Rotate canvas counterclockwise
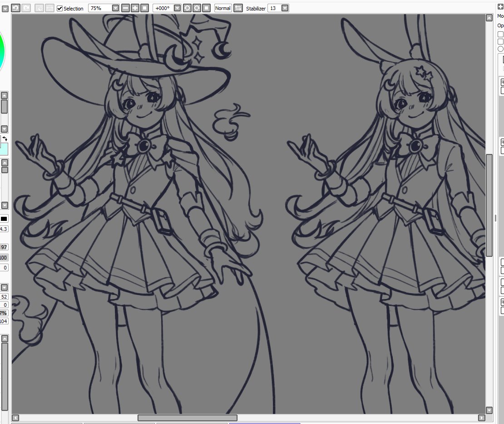Screen dimensions: 504x424 pyautogui.click(x=187, y=8)
